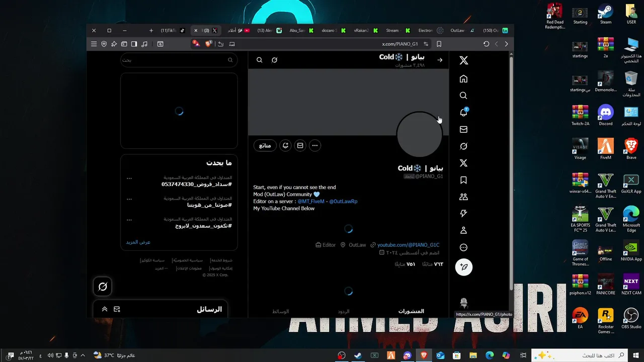Open Messages envelope in X sidebar
The width and height of the screenshot is (644, 362).
463,129
